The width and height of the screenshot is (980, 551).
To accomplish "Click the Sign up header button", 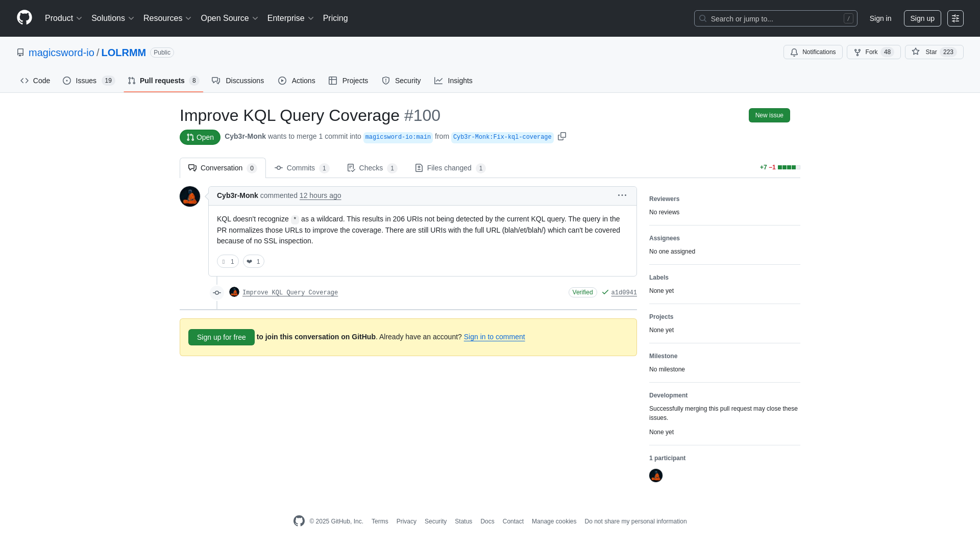I will [x=922, y=18].
